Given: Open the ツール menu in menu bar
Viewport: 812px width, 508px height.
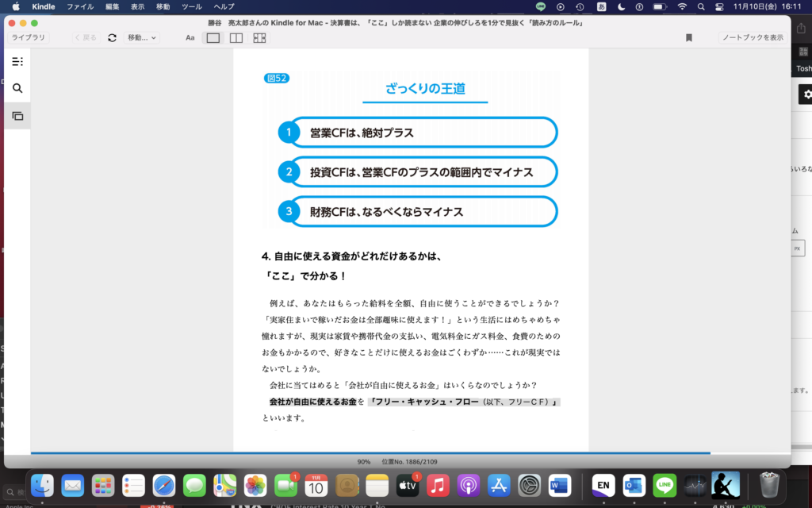Looking at the screenshot, I should click(191, 6).
